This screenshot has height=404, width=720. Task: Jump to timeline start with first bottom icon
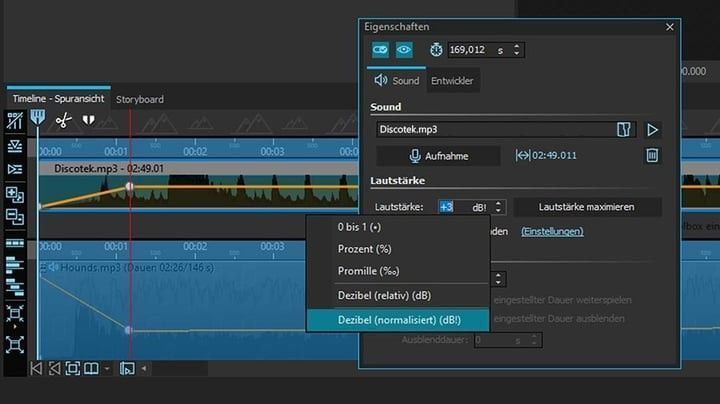click(37, 368)
